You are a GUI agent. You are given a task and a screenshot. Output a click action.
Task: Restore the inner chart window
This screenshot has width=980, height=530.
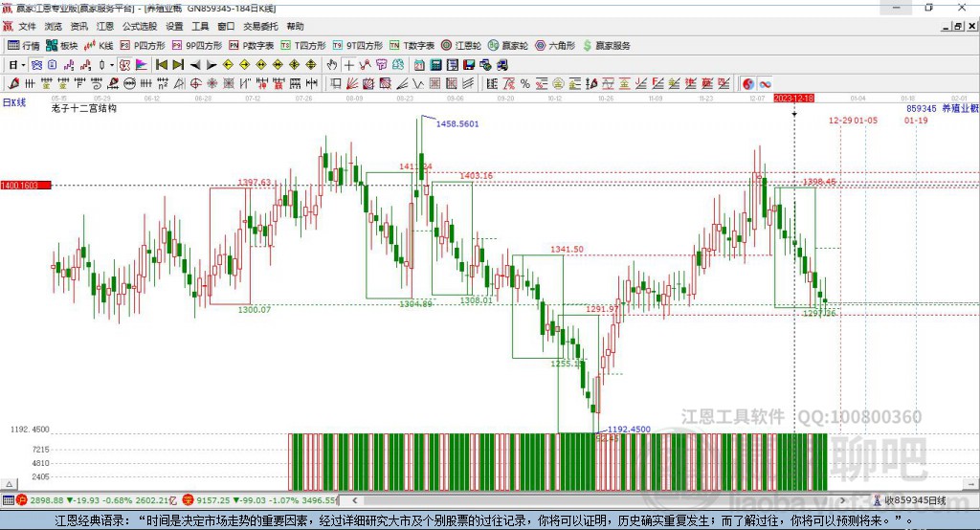[x=958, y=26]
